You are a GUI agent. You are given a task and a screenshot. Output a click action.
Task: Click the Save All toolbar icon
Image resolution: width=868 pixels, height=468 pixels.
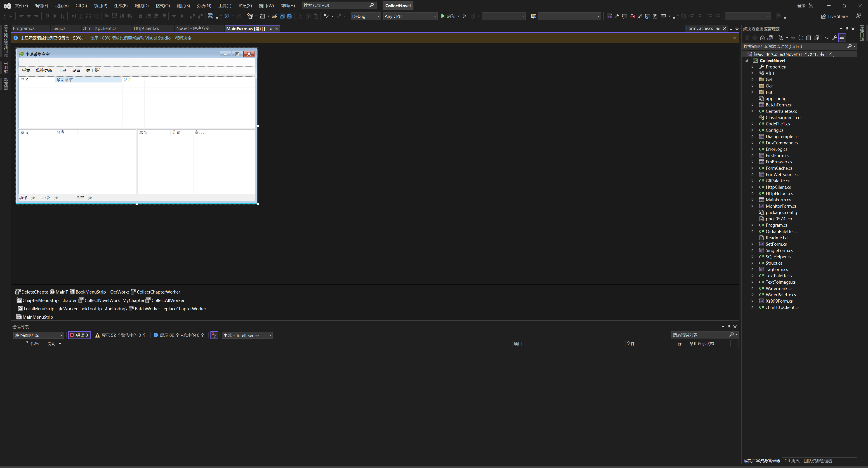(x=289, y=16)
